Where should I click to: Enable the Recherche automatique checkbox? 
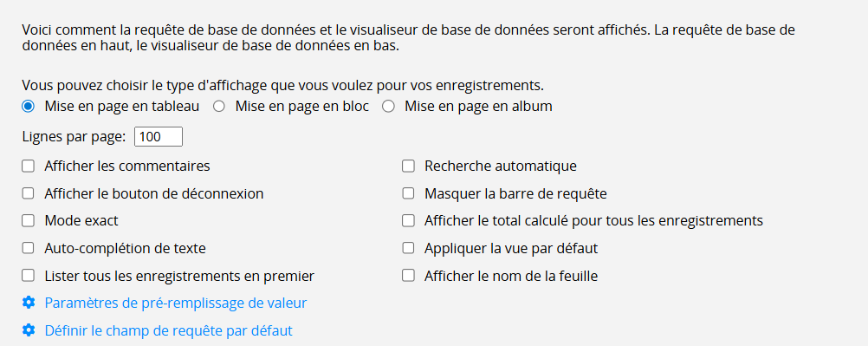[408, 166]
